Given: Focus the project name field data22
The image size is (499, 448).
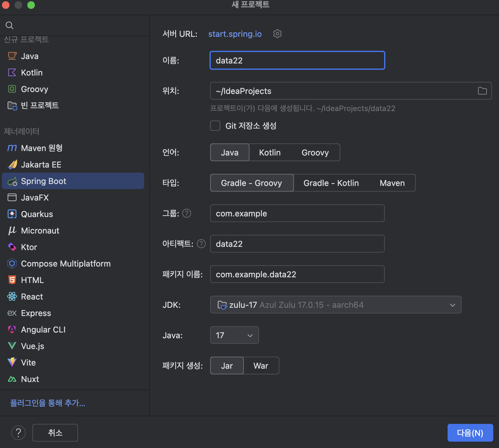Looking at the screenshot, I should [x=297, y=60].
